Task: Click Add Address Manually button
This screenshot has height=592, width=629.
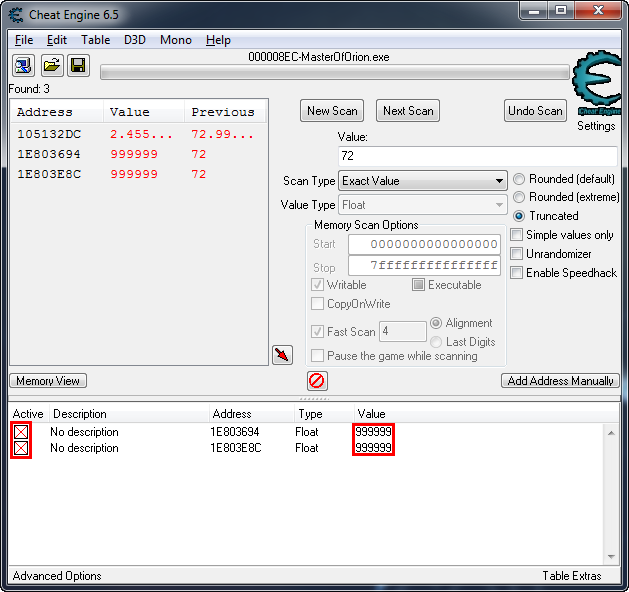Action: (560, 381)
